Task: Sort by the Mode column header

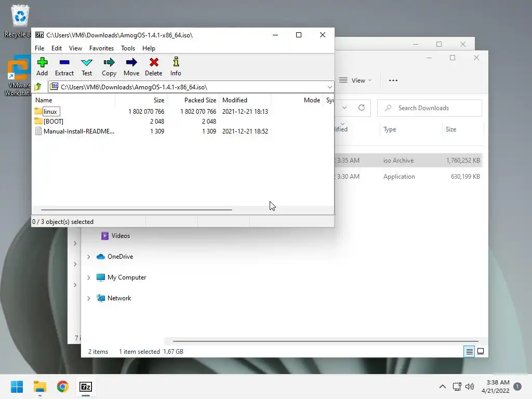Action: click(297, 100)
